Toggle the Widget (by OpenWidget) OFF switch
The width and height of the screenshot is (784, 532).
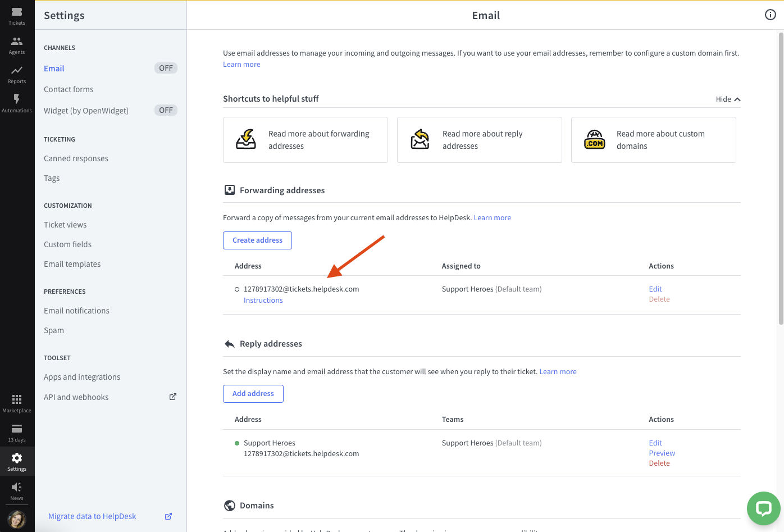coord(166,110)
